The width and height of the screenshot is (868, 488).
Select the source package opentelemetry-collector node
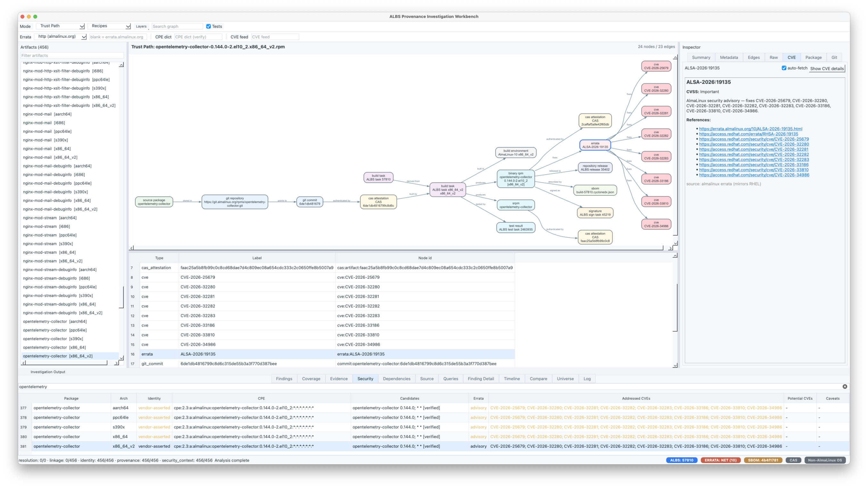point(154,202)
